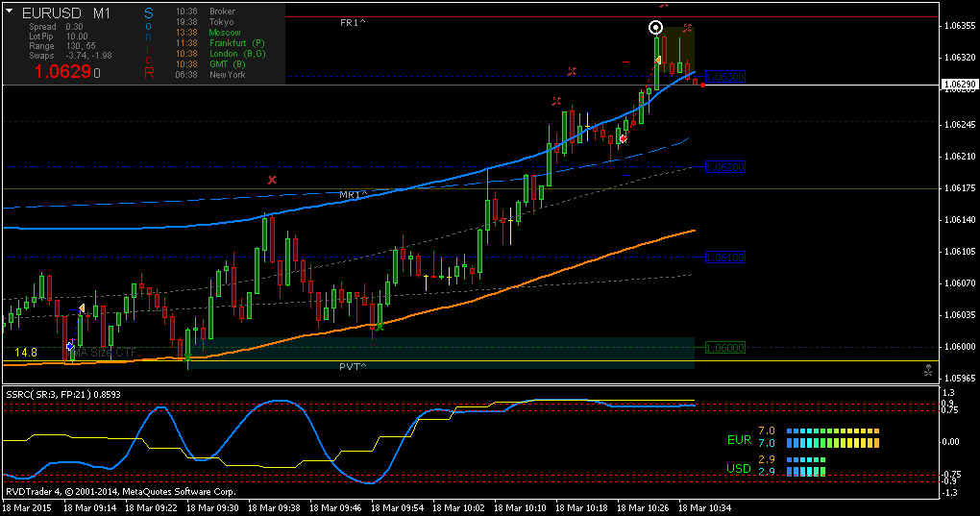Image resolution: width=980 pixels, height=516 pixels.
Task: Click the 18 Mar 09:30 time axis label
Action: [x=212, y=508]
